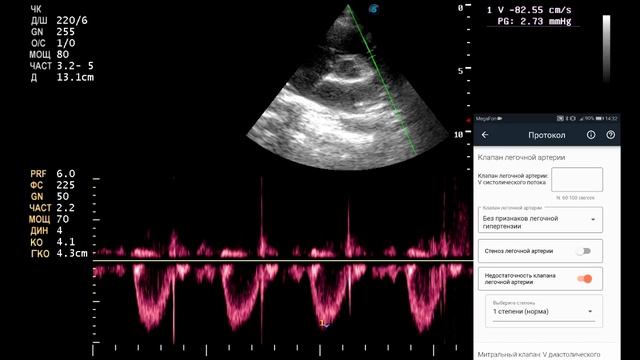Image resolution: width=640 pixels, height=360 pixels.
Task: Open the help question-mark icon in the header
Action: tap(611, 135)
